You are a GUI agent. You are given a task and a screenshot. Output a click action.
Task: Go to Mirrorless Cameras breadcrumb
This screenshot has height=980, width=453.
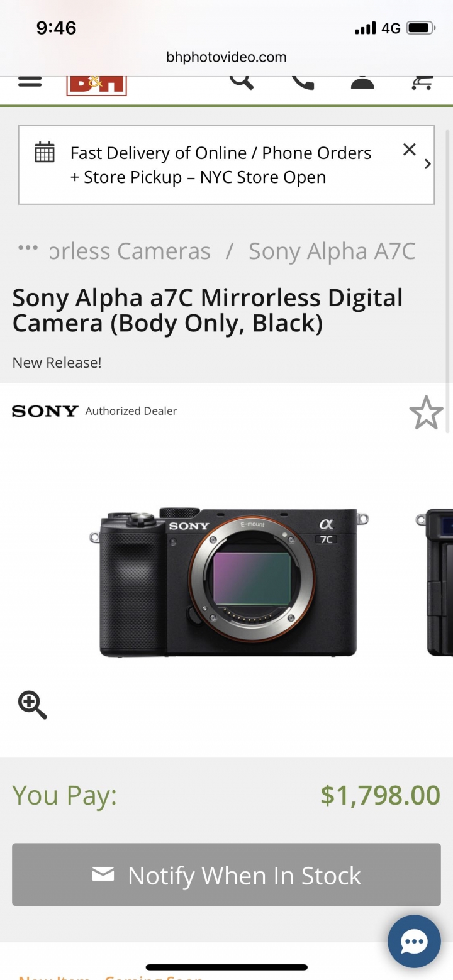tap(130, 251)
